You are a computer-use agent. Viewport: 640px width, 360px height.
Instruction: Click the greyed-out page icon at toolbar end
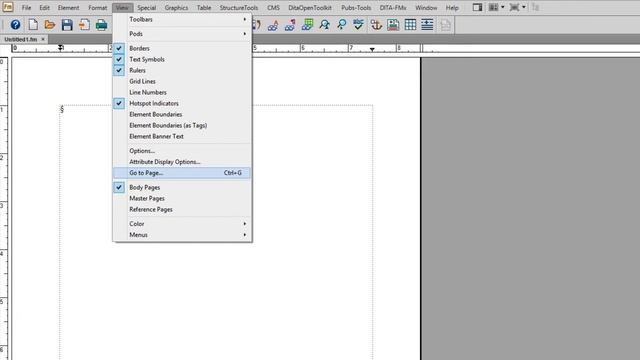445,25
